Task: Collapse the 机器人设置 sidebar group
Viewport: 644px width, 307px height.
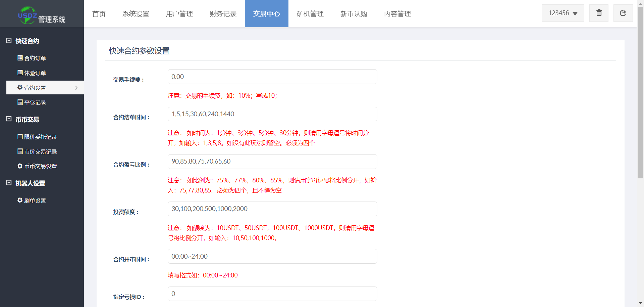Action: coord(9,183)
